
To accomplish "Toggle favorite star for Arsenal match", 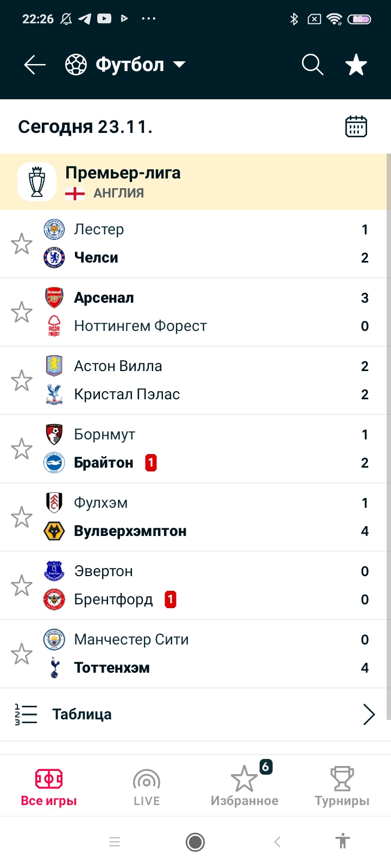I will [22, 312].
